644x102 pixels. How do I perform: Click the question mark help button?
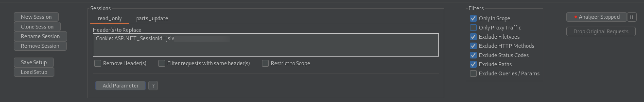tap(153, 86)
